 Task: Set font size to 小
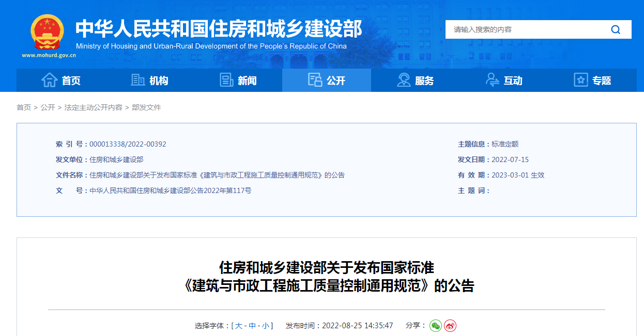[265, 326]
